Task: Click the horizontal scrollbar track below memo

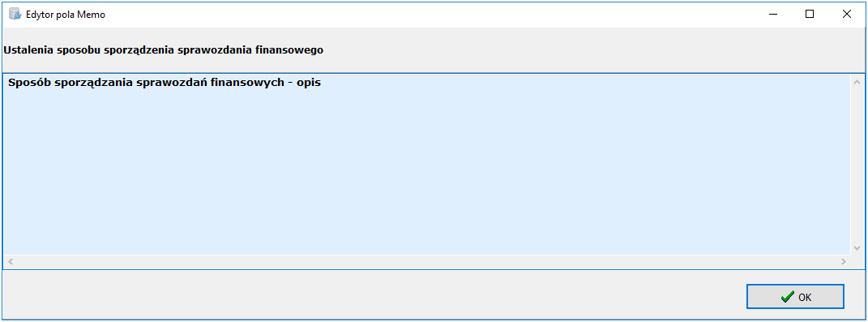Action: tap(427, 262)
